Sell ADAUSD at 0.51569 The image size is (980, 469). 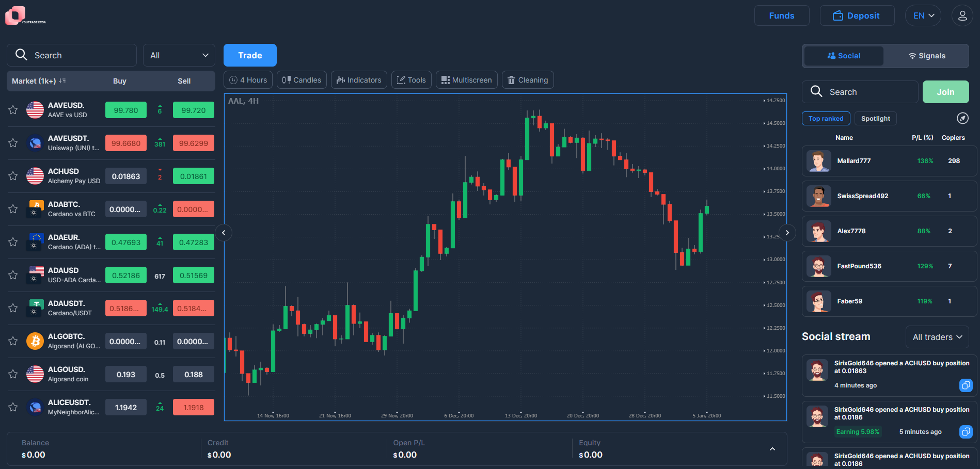194,275
